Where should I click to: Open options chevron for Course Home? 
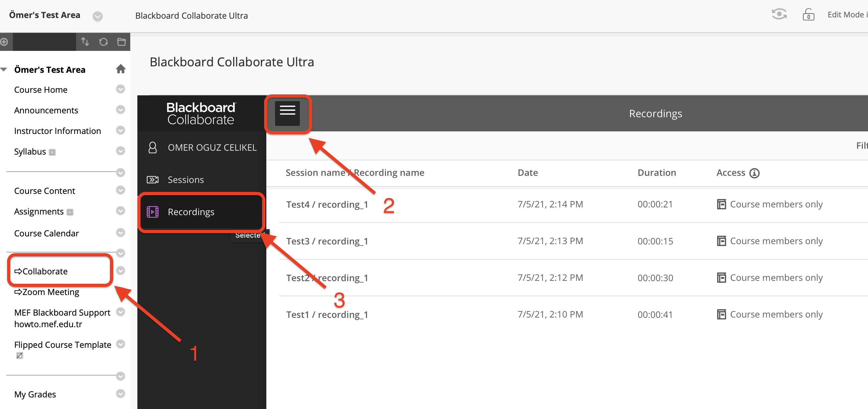120,89
